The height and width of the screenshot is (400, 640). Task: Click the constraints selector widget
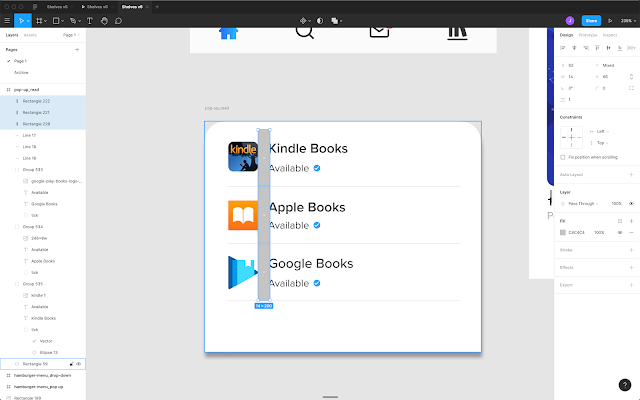pos(571,138)
